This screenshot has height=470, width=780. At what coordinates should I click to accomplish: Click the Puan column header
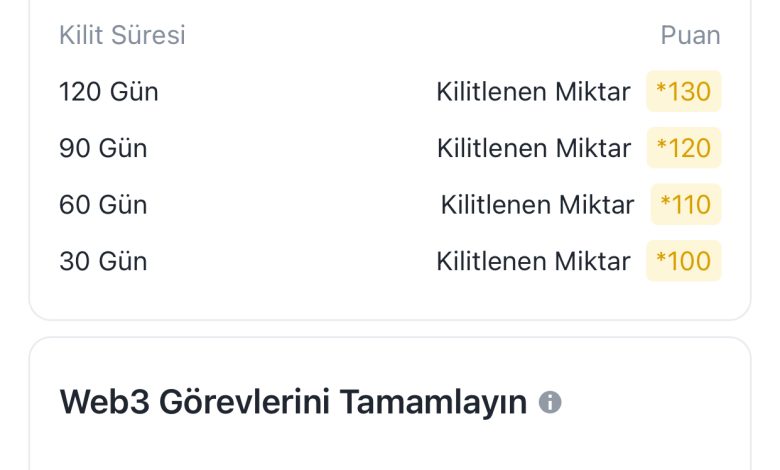(x=690, y=35)
